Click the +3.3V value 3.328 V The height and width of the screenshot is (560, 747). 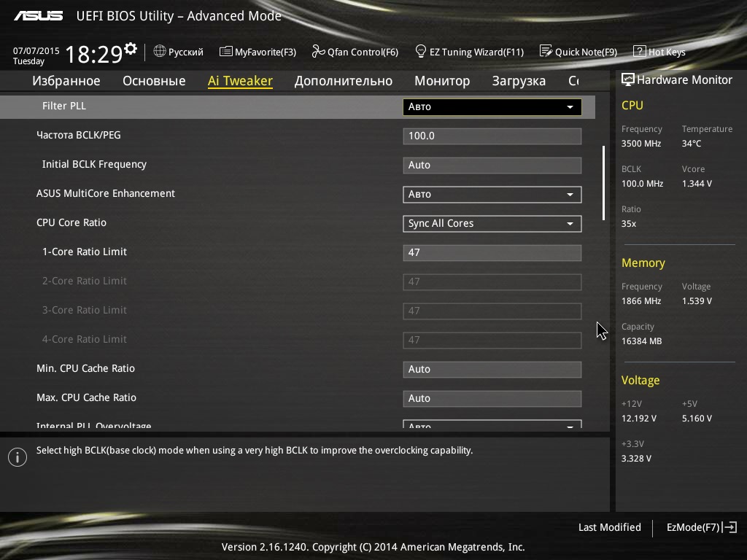[x=636, y=458]
